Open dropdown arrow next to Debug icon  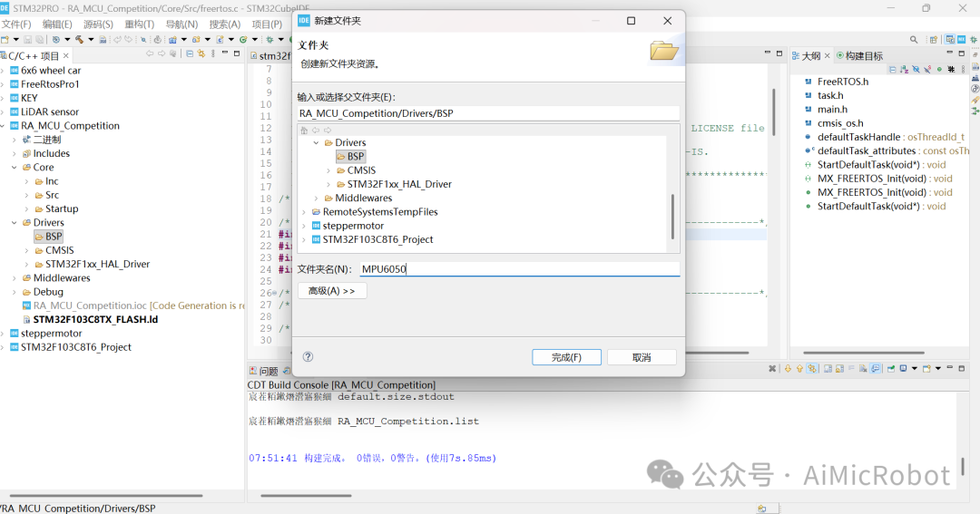click(x=280, y=39)
